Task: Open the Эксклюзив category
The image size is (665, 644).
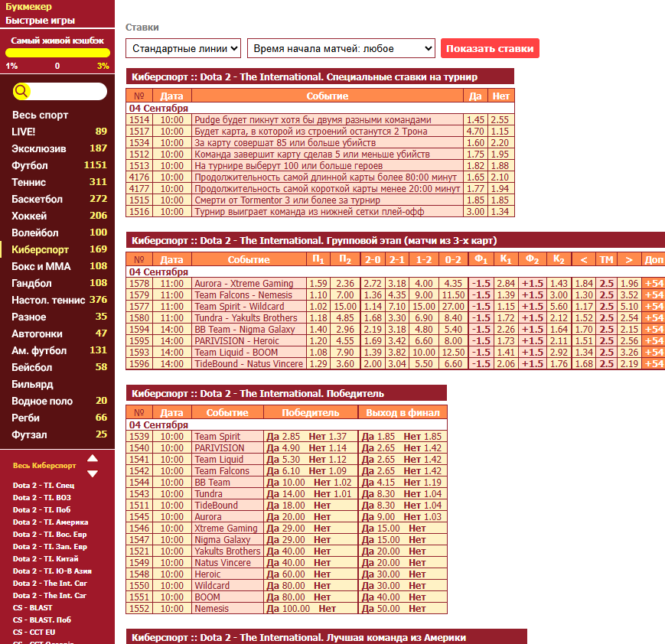Action: [38, 149]
